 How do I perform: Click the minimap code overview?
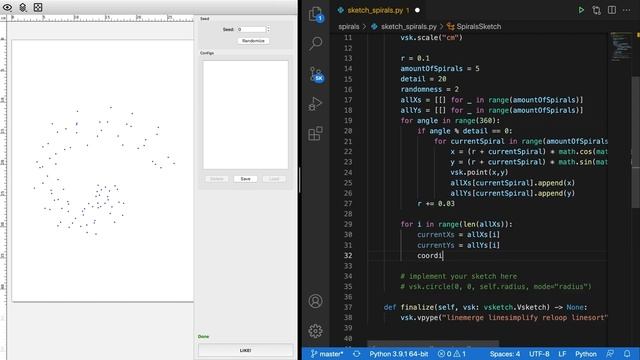click(x=621, y=47)
